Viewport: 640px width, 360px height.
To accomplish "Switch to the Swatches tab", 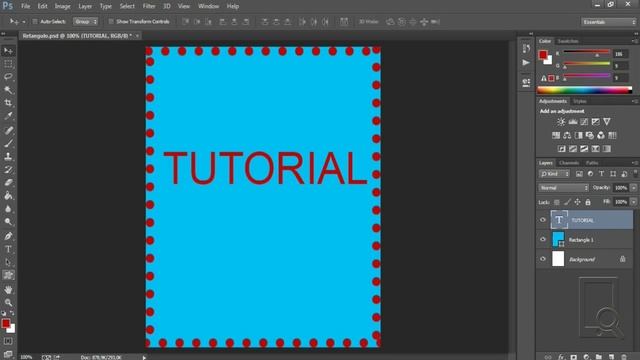I will pos(568,41).
